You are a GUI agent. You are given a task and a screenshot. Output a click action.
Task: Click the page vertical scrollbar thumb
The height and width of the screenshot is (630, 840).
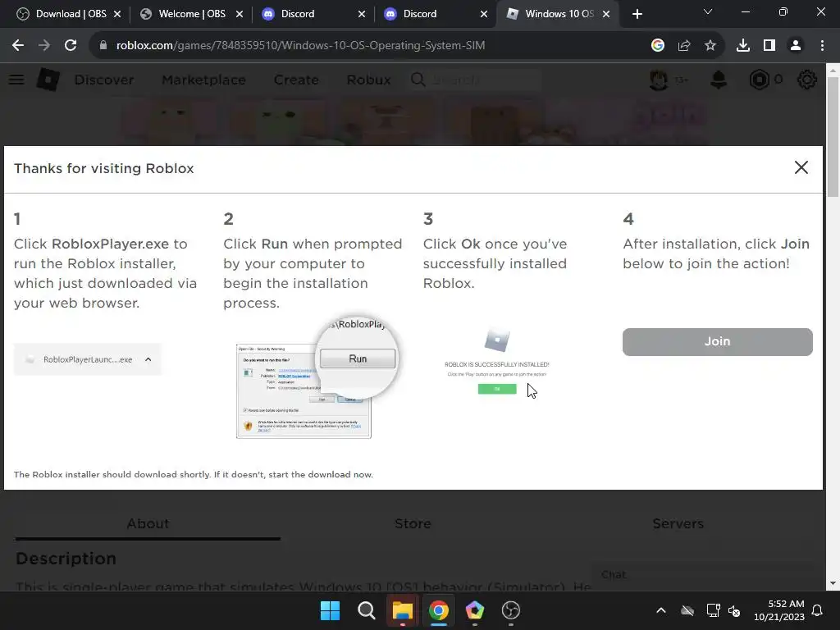pos(833,137)
